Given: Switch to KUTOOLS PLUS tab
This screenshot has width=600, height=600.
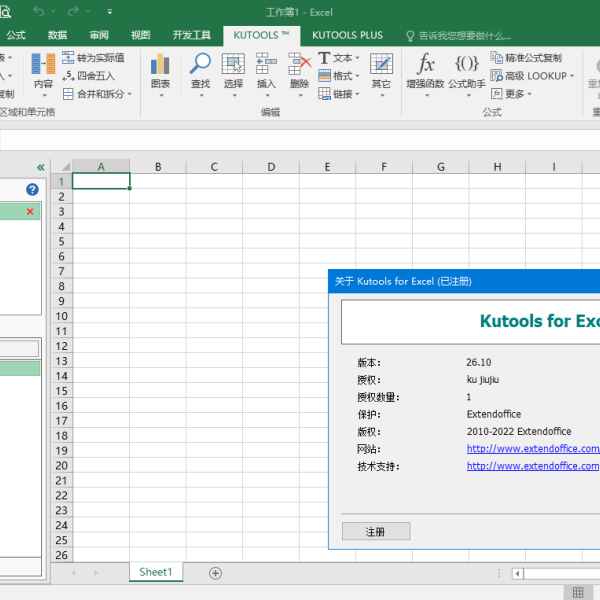Looking at the screenshot, I should click(x=347, y=35).
